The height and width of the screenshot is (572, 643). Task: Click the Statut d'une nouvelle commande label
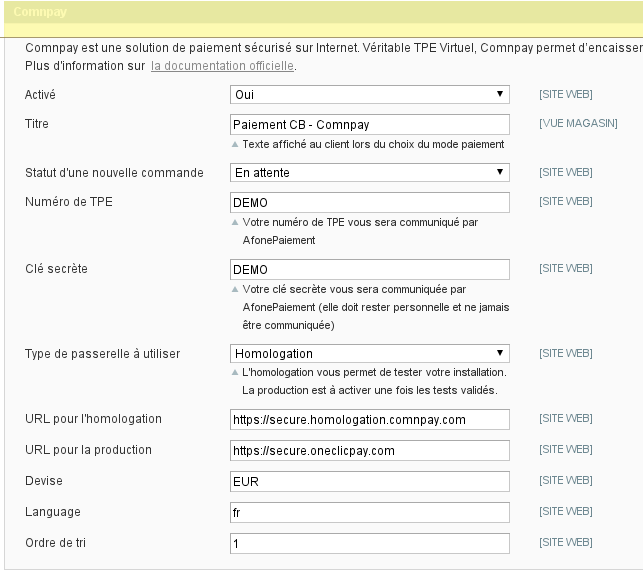pyautogui.click(x=114, y=173)
